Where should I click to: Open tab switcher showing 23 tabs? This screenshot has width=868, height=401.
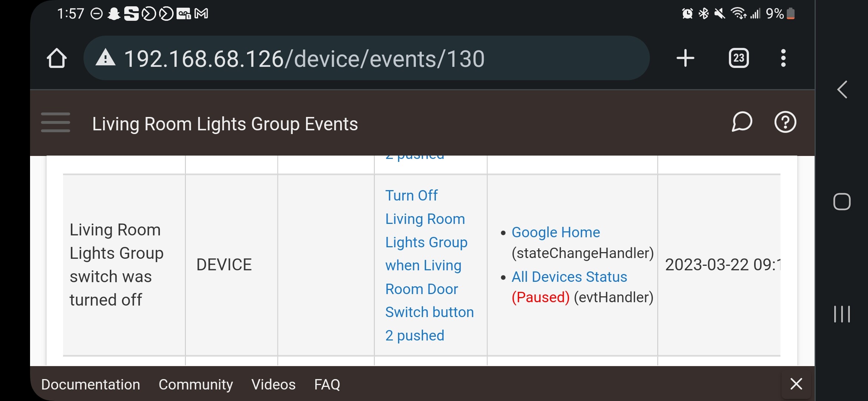click(739, 58)
